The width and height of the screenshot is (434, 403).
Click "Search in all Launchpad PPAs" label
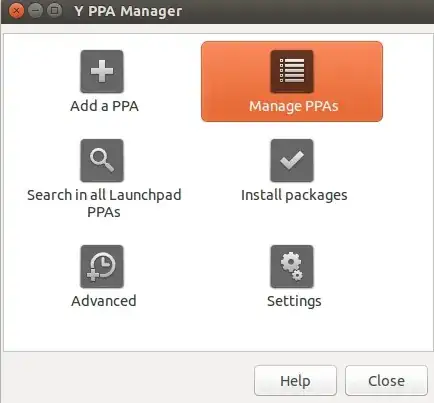[104, 203]
